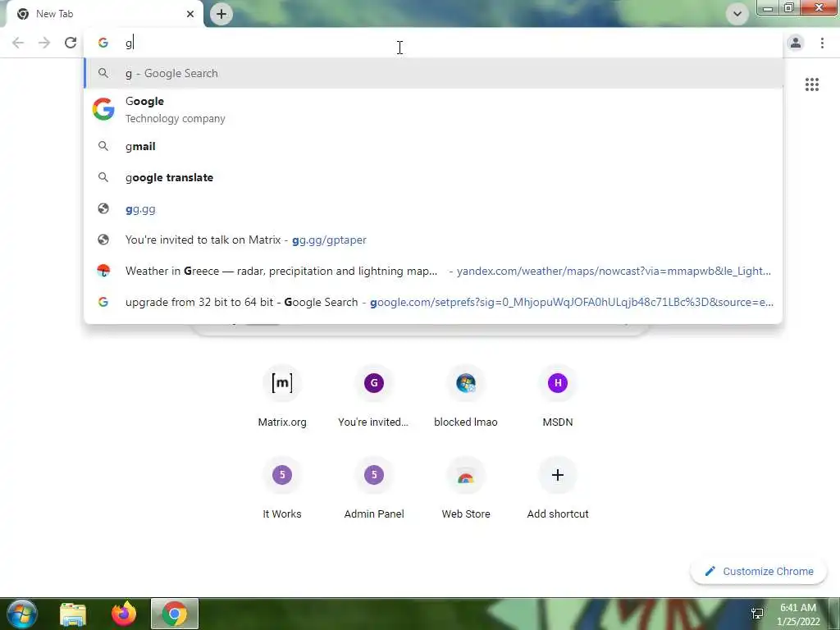This screenshot has height=630, width=840.
Task: Click the 'gmail' suggestion text
Action: [140, 146]
